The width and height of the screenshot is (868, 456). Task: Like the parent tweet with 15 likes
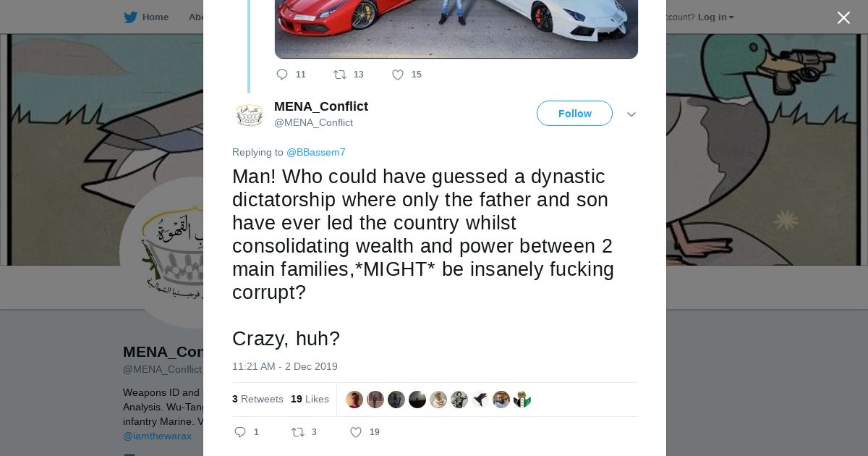coord(398,75)
